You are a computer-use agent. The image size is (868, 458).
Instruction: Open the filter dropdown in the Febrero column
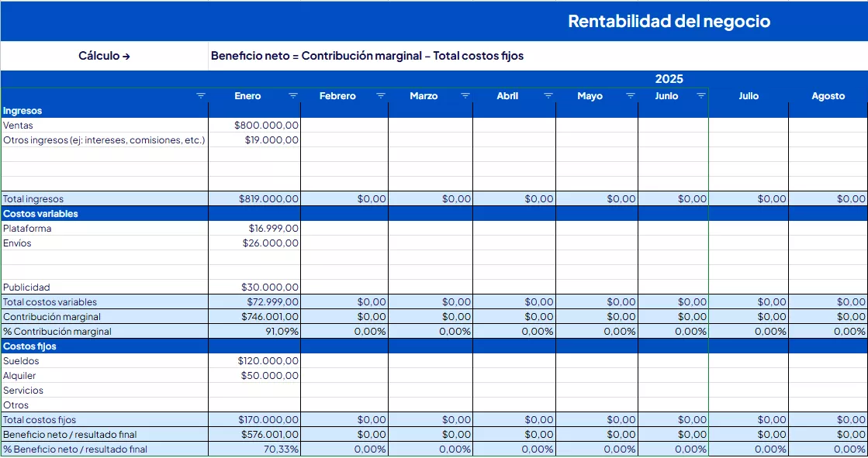click(x=381, y=95)
